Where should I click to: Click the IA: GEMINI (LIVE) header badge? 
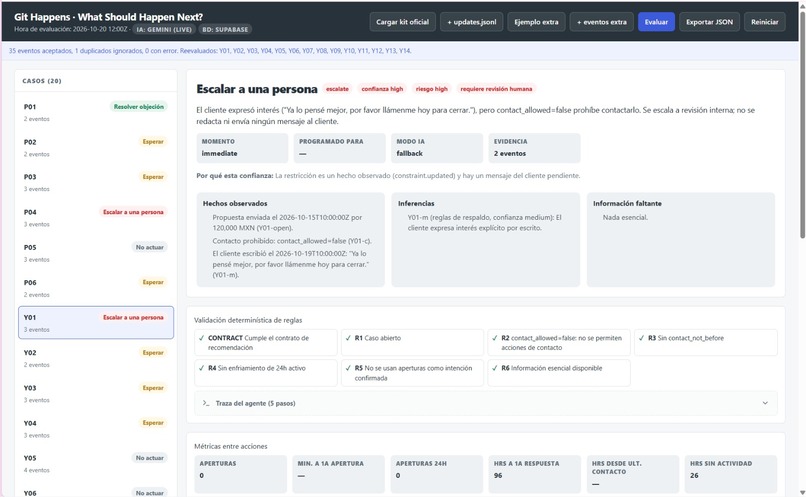click(164, 30)
